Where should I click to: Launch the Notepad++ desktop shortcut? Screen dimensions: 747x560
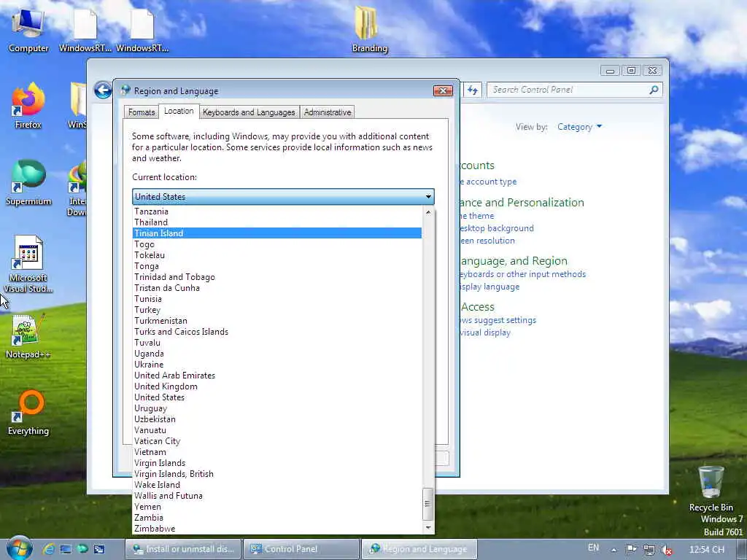(28, 336)
